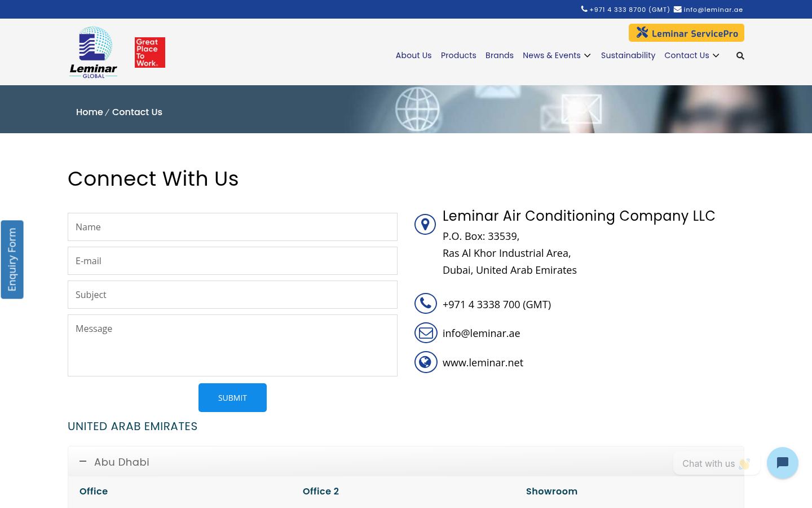Click the globe icon beside www.leminar.net
The width and height of the screenshot is (812, 508).
[426, 362]
